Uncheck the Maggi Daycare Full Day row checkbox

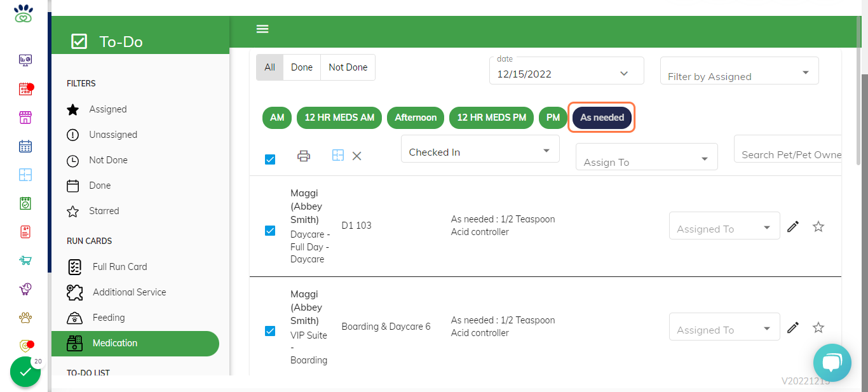coord(270,231)
